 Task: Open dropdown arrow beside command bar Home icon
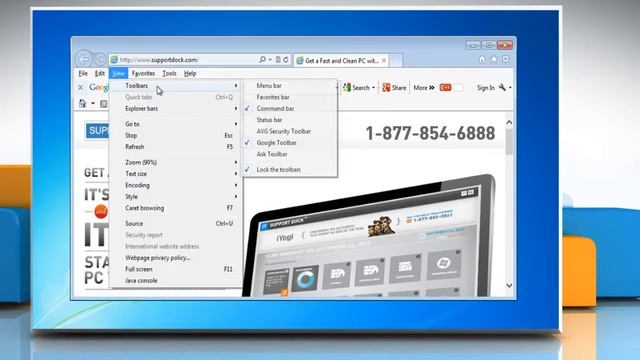coord(93,104)
